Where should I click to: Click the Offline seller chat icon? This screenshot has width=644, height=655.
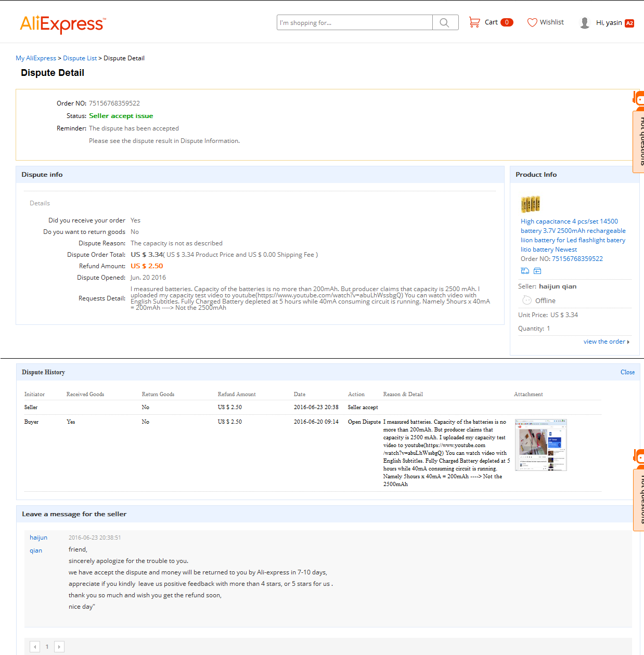click(x=527, y=300)
